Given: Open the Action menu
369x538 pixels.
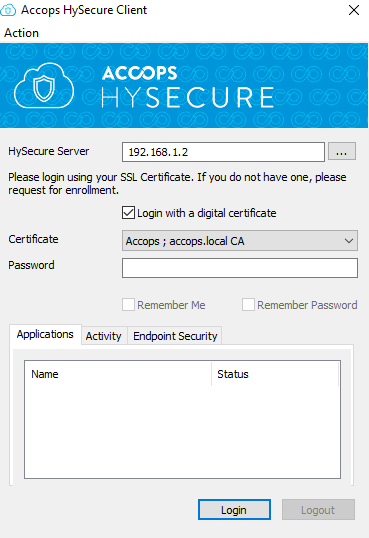Looking at the screenshot, I should pyautogui.click(x=21, y=33).
